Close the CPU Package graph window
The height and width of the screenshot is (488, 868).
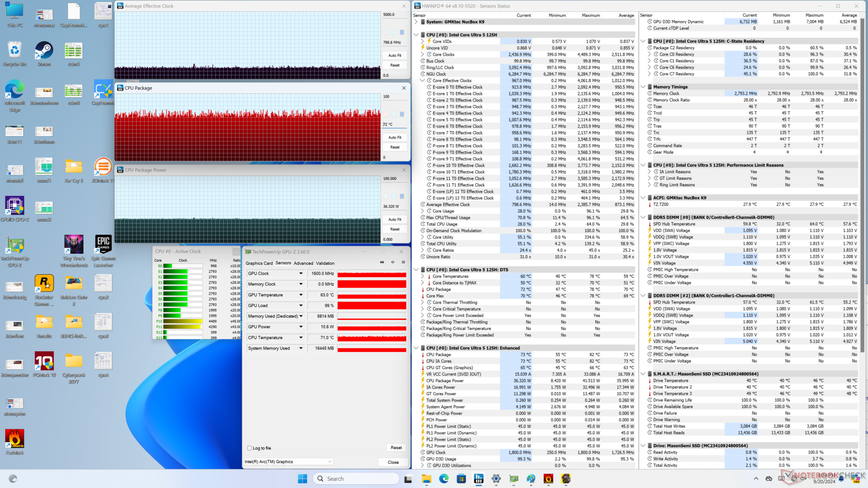[404, 88]
